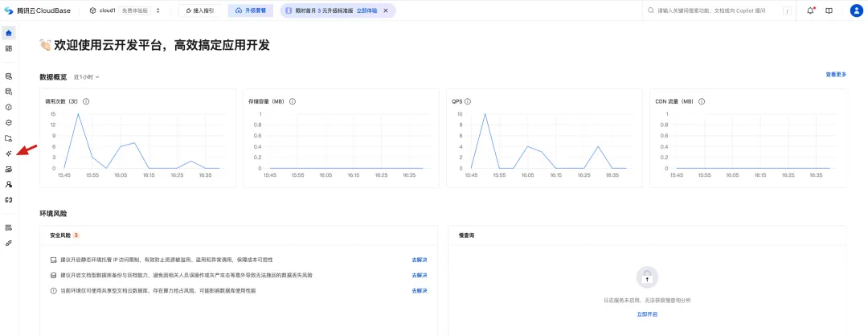Open the AI sparkle icon in sidebar
This screenshot has width=868, height=336.
[8, 154]
